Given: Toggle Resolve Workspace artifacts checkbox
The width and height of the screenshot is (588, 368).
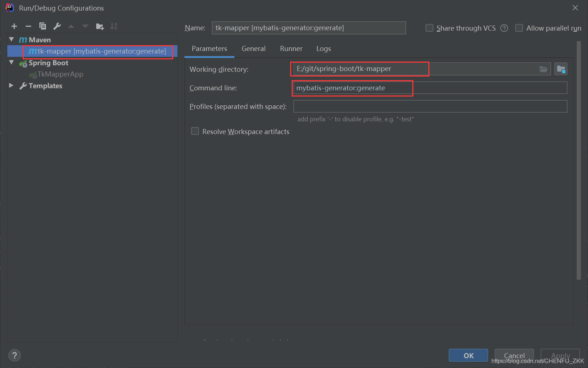Looking at the screenshot, I should pyautogui.click(x=195, y=131).
